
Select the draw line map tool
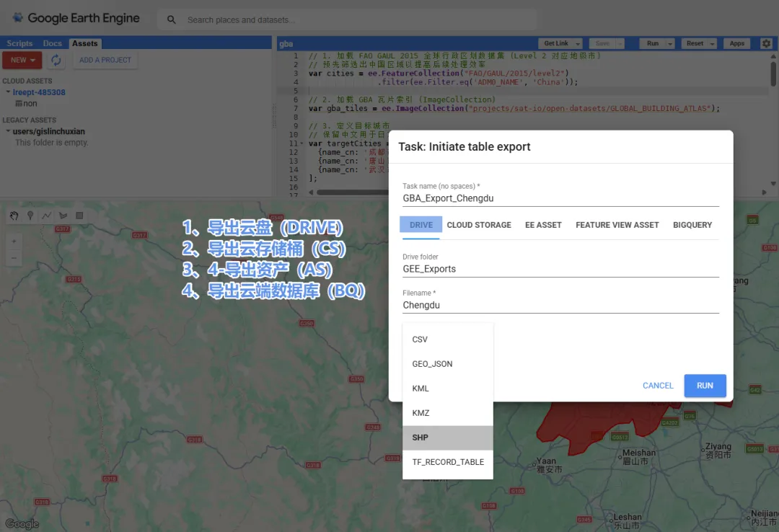click(46, 216)
